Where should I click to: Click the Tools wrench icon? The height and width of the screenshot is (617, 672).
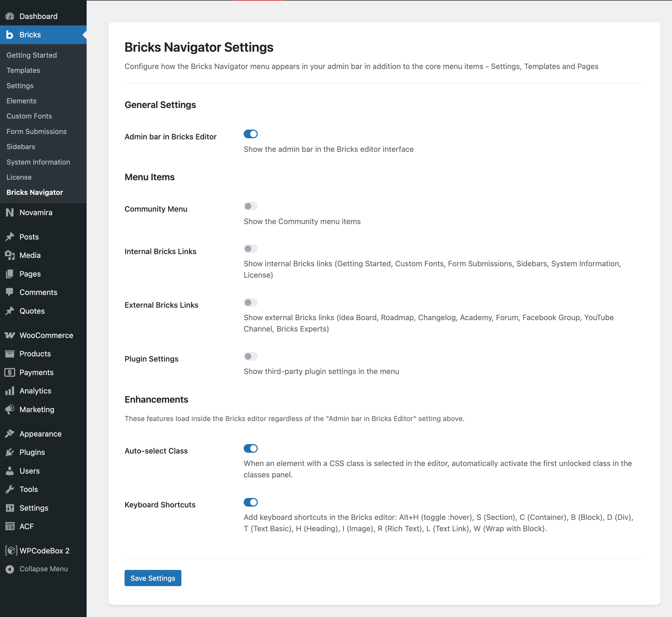[10, 489]
